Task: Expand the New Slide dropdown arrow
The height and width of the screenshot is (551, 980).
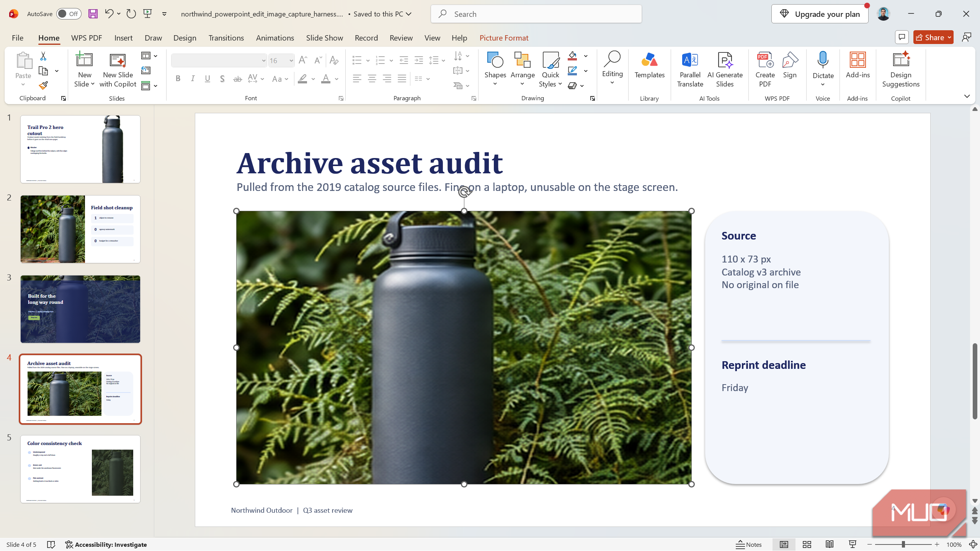Action: click(x=93, y=84)
